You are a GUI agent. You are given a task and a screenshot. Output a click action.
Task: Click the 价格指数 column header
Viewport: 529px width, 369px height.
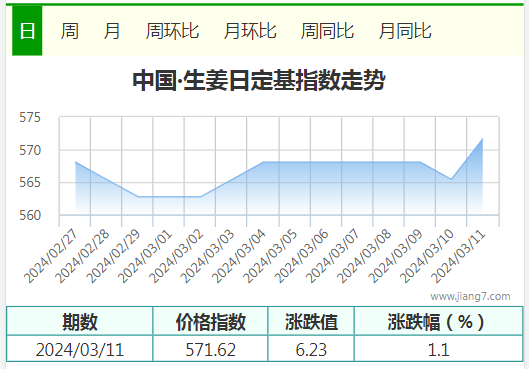(211, 321)
